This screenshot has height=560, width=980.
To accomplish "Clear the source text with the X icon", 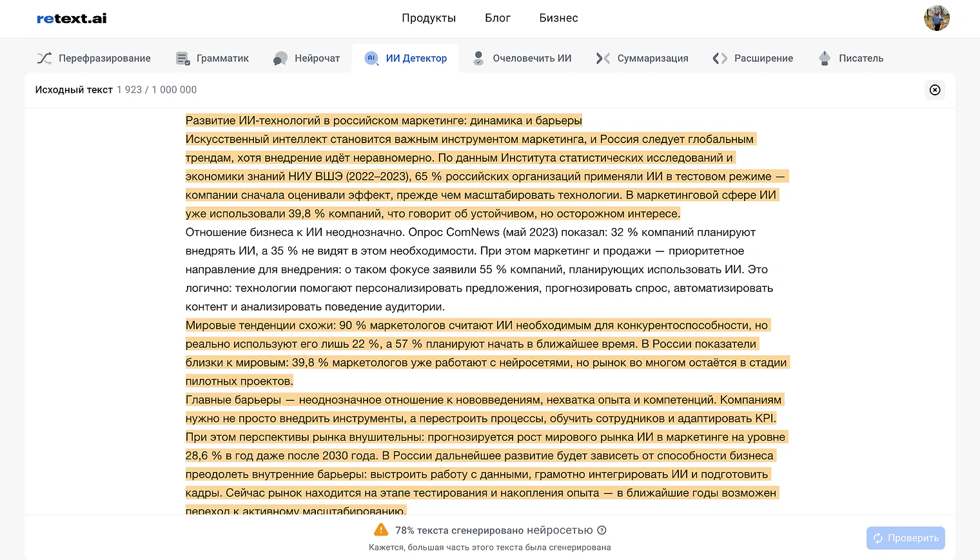I will pos(935,90).
